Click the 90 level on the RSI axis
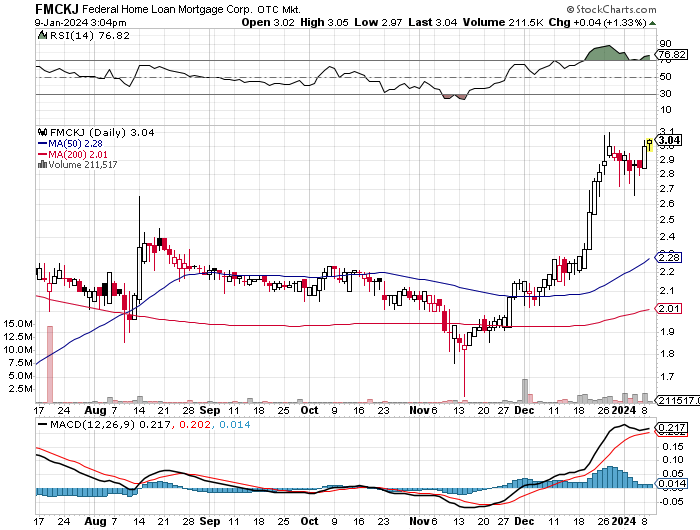This screenshot has height=530, width=700. [665, 43]
